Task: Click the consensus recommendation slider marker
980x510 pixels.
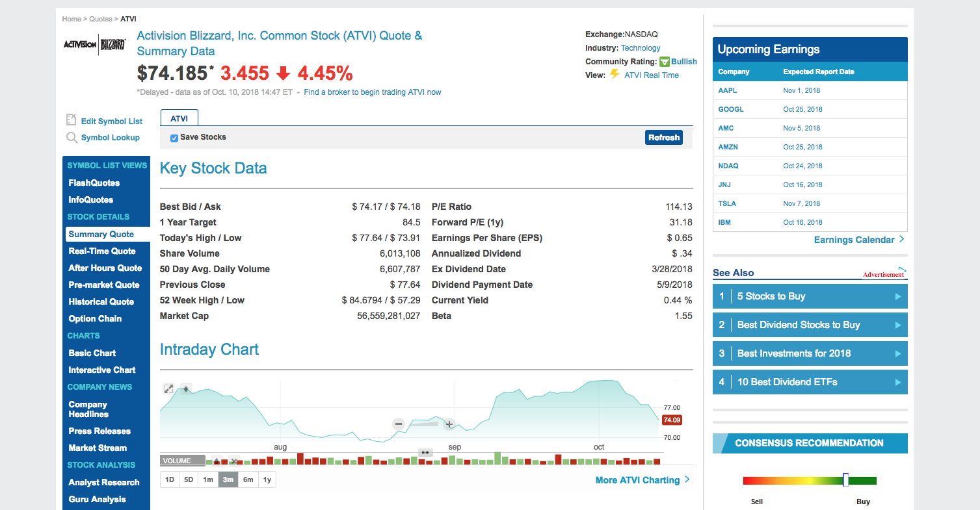Action: point(845,480)
